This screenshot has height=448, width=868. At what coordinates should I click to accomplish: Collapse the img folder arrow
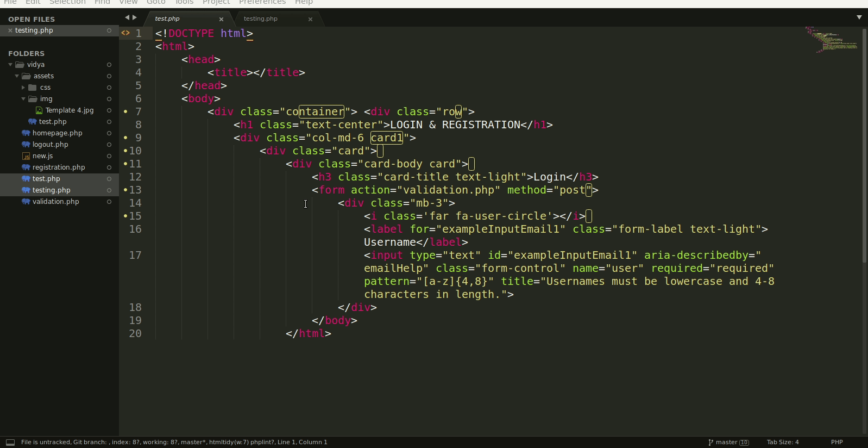(23, 99)
